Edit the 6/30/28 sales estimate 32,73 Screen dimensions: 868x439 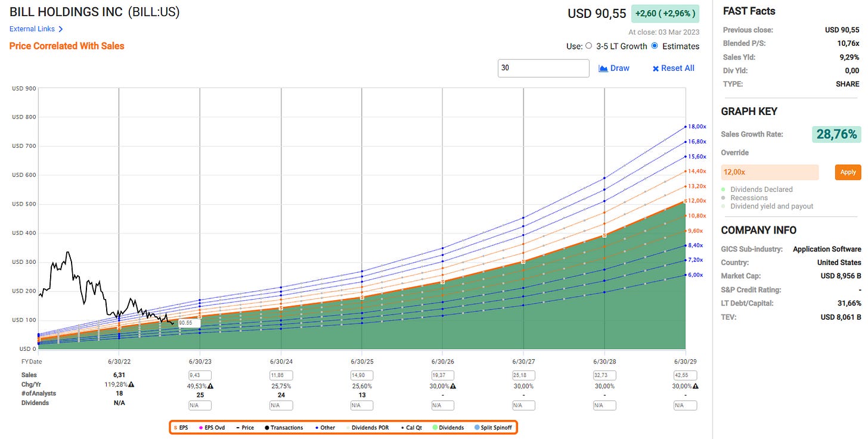604,375
